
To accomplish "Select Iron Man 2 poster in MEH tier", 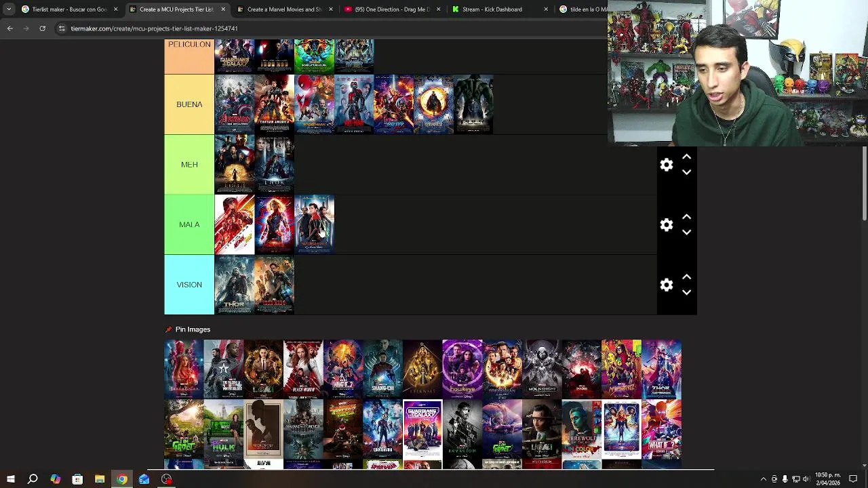I will coord(235,165).
